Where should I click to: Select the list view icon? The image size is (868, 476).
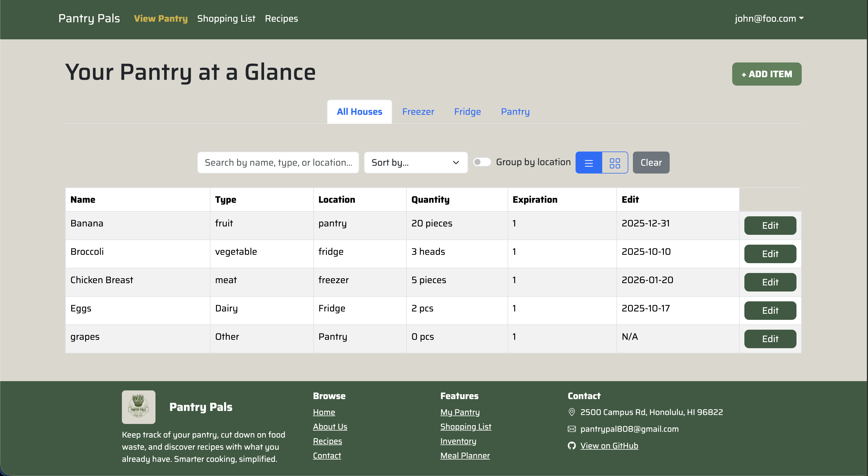coord(589,163)
